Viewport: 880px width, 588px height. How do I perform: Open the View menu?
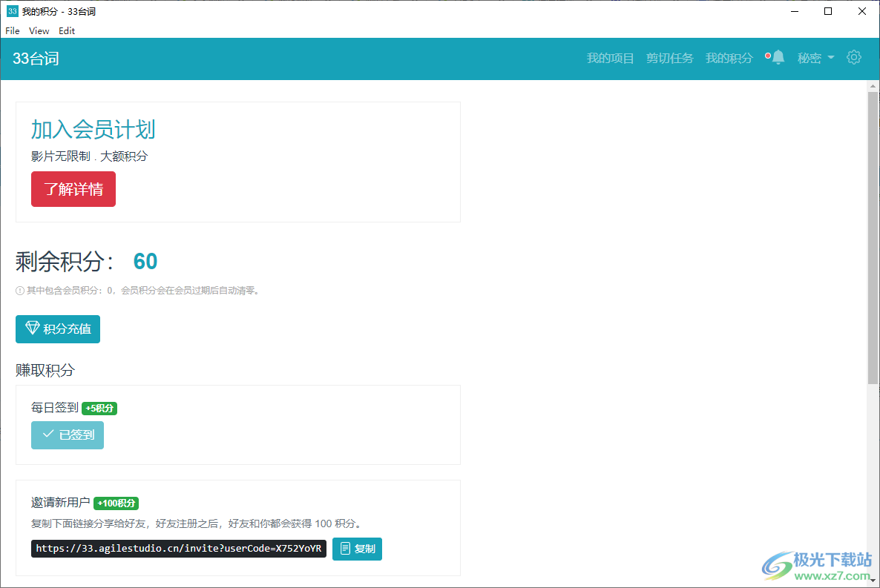point(39,31)
